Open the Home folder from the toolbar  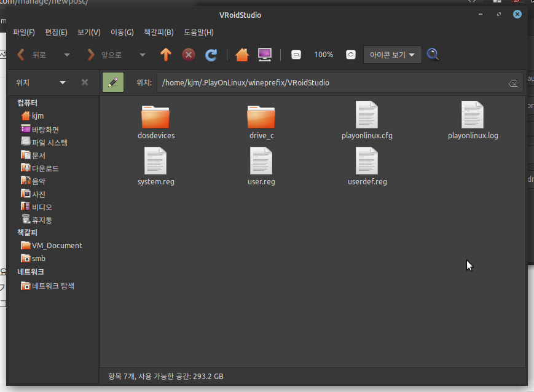coord(241,55)
